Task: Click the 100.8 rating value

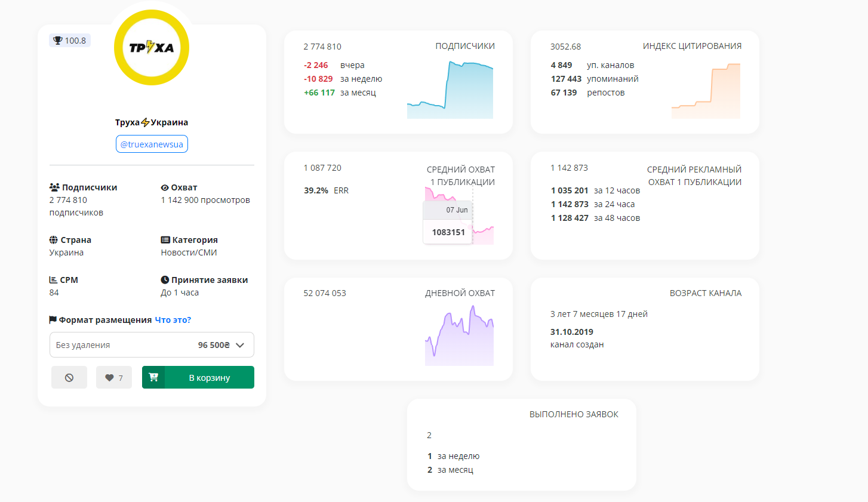Action: [x=75, y=41]
